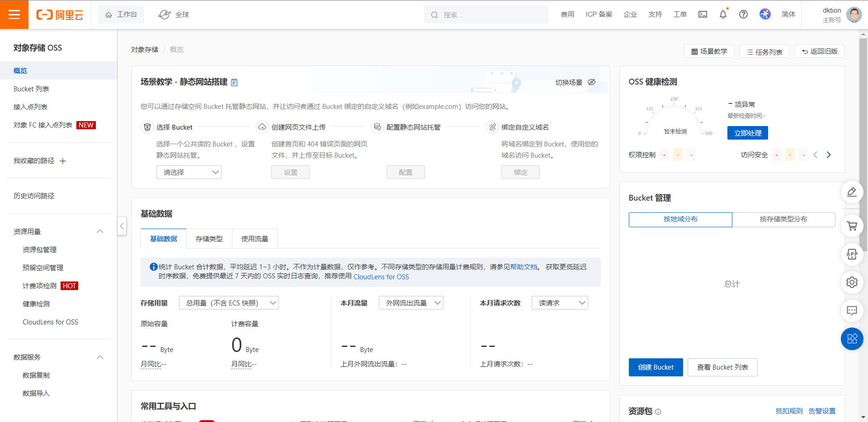Open the 请选择 Bucket dropdown
This screenshot has width=868, height=422.
[x=189, y=172]
